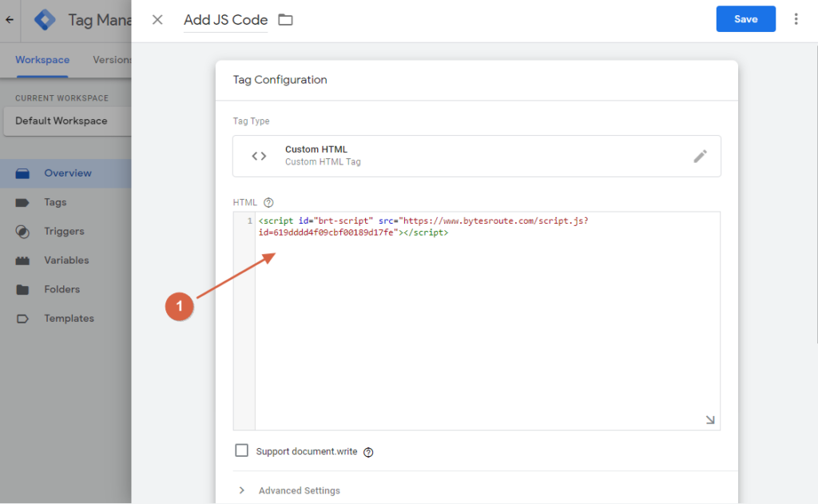
Task: Enable Support document.write checkbox
Action: tap(241, 450)
